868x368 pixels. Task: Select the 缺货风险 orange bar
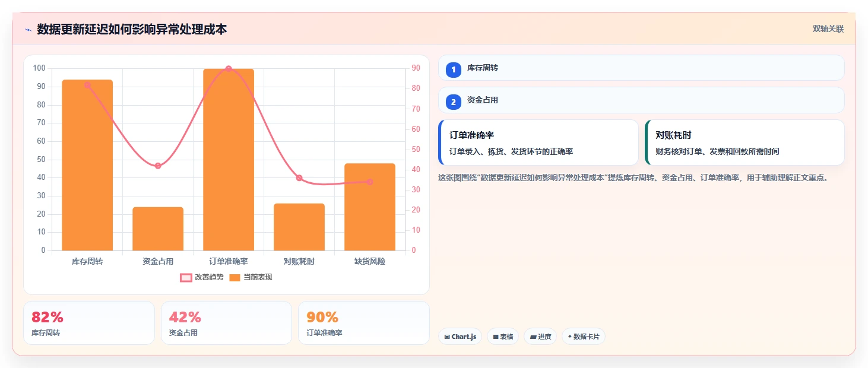[x=370, y=207]
